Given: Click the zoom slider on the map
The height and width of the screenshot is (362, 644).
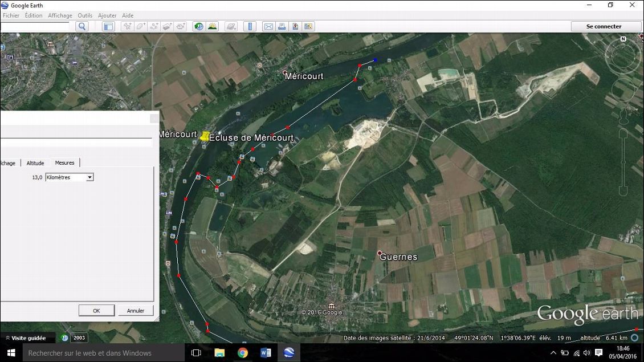Looking at the screenshot, I should [623, 161].
